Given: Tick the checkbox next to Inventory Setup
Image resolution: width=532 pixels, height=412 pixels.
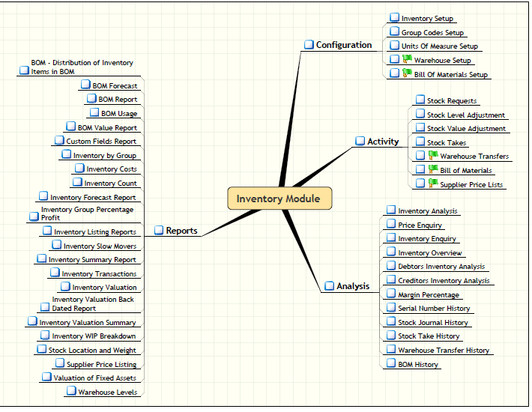Looking at the screenshot, I should [x=394, y=18].
